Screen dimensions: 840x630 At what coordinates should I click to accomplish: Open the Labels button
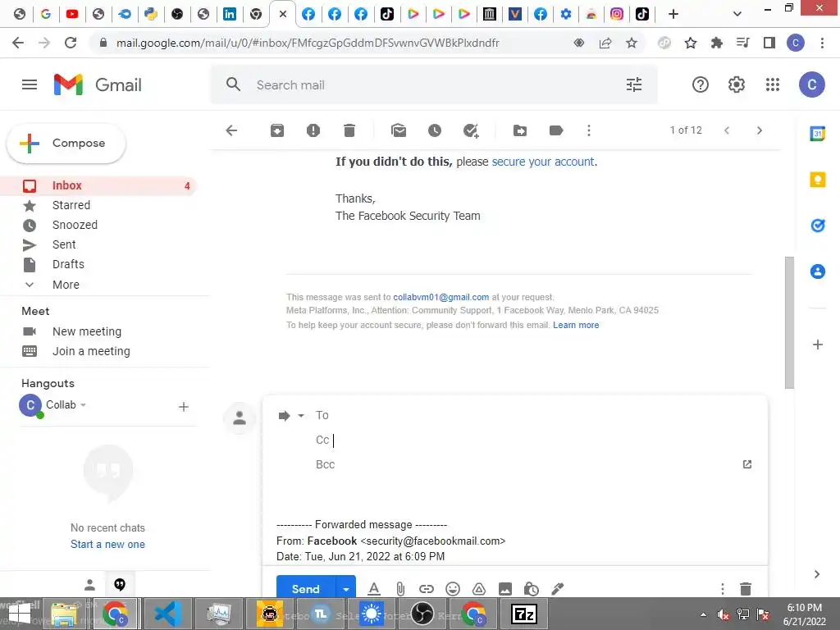click(x=556, y=130)
